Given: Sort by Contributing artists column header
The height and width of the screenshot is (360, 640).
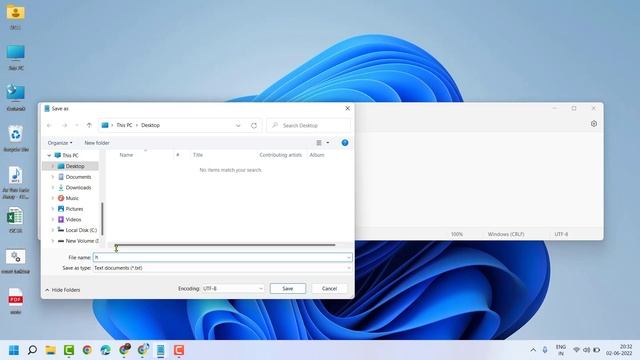Looking at the screenshot, I should coord(280,155).
